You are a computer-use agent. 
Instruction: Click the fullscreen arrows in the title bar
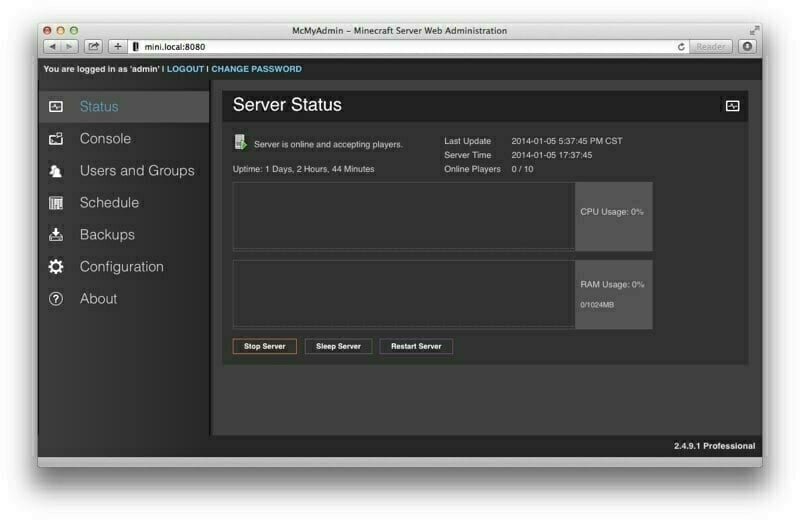coord(754,31)
